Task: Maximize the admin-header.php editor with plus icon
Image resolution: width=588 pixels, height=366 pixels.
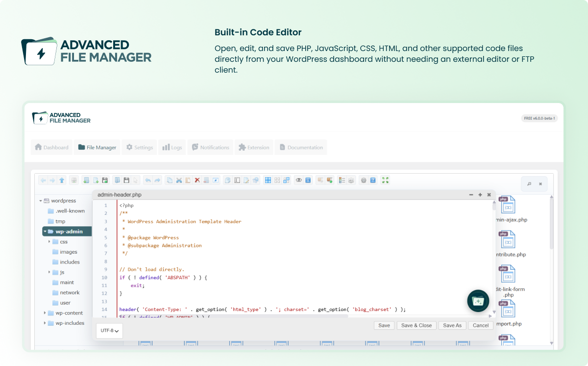Action: point(480,195)
